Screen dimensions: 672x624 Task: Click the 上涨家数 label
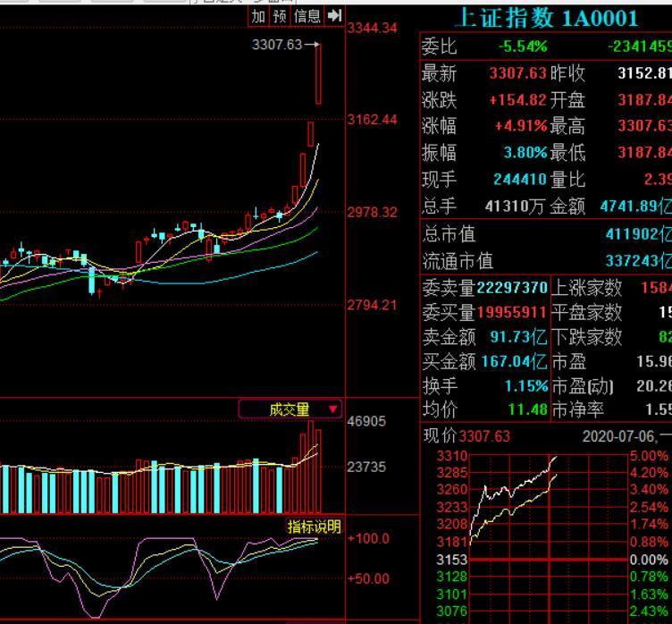point(586,288)
